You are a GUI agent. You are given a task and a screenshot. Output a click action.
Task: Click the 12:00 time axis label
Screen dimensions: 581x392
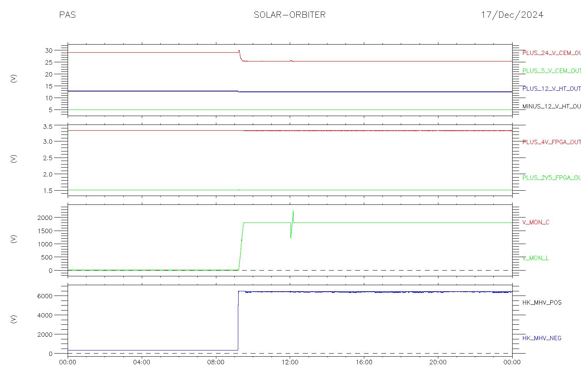[290, 362]
